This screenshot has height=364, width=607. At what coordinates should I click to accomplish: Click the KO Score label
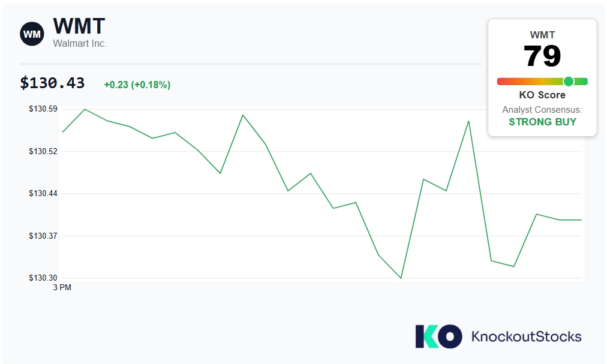(542, 95)
